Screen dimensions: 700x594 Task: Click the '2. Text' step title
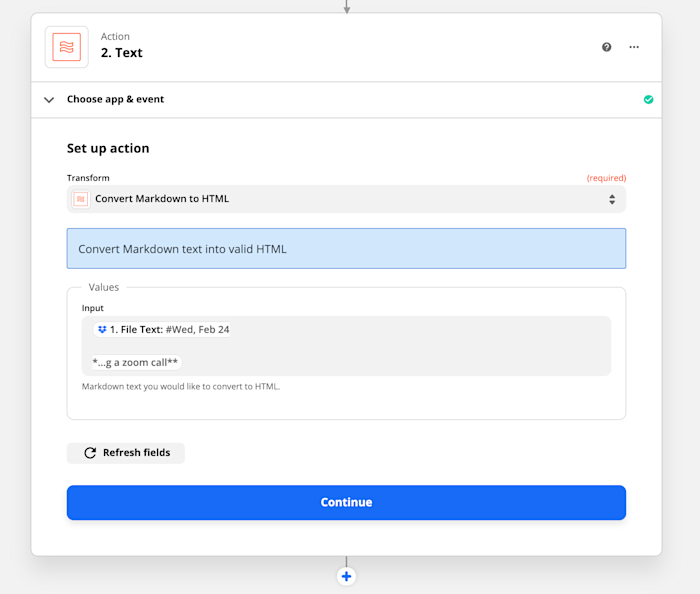(121, 53)
